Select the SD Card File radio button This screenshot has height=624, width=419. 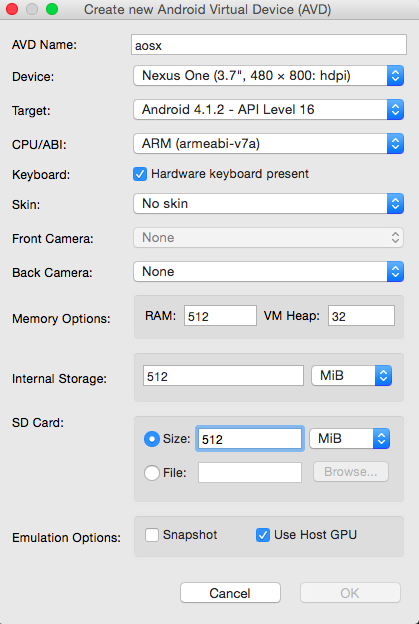(x=152, y=473)
